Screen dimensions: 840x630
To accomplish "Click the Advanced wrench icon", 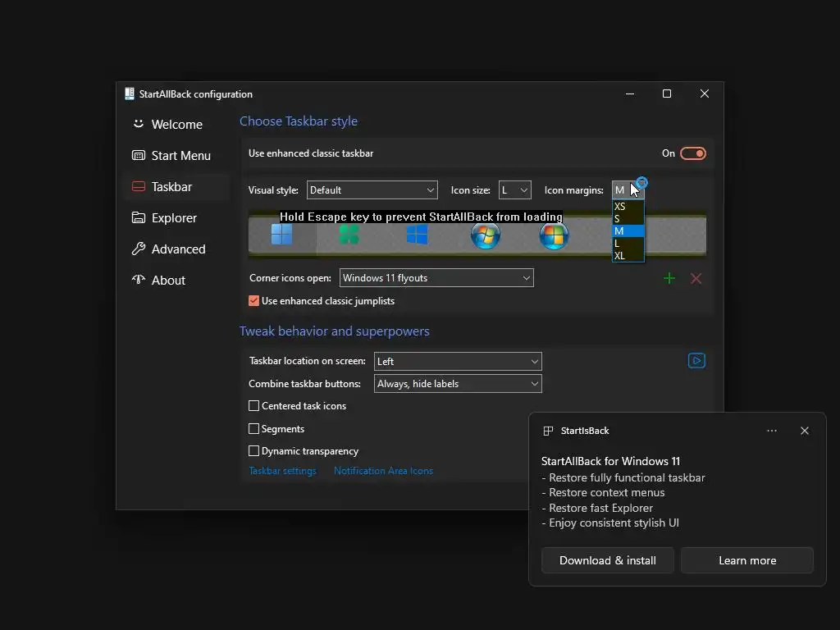I will coord(138,249).
